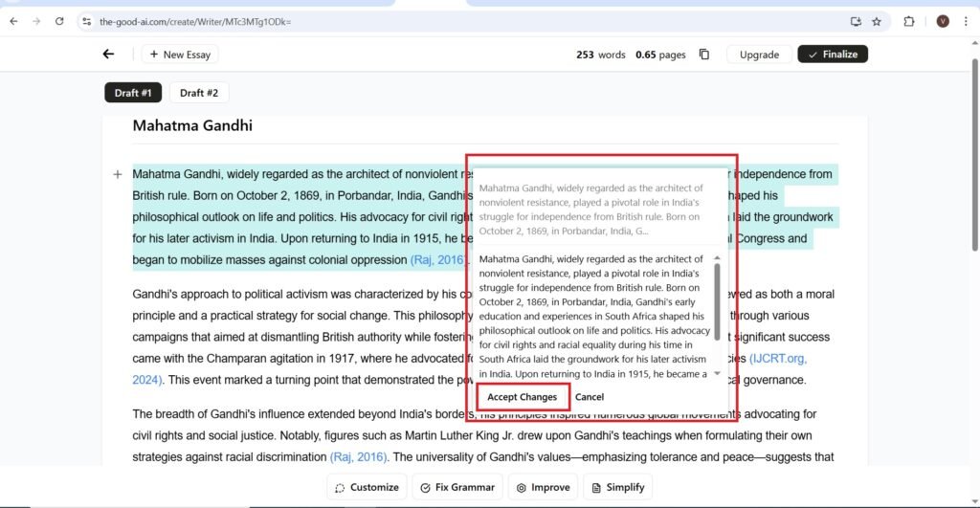Open the browser extensions puzzle icon
Image resolution: width=980 pixels, height=508 pixels.
909,21
